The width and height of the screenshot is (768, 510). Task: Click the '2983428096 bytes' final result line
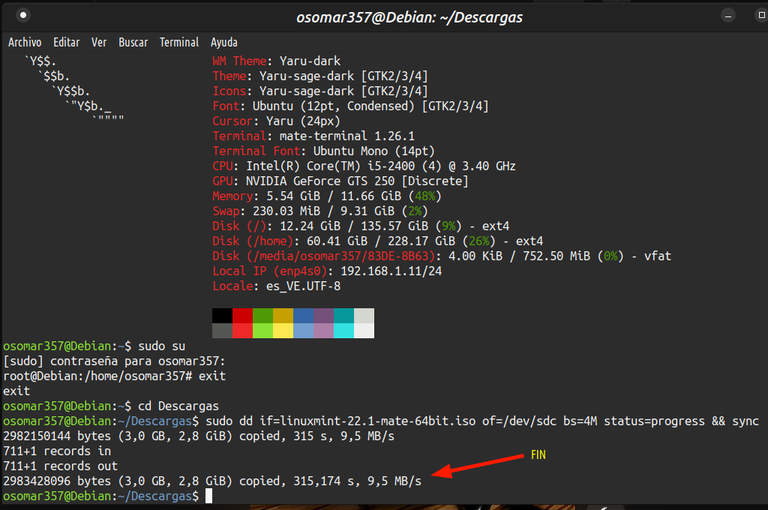click(x=212, y=482)
